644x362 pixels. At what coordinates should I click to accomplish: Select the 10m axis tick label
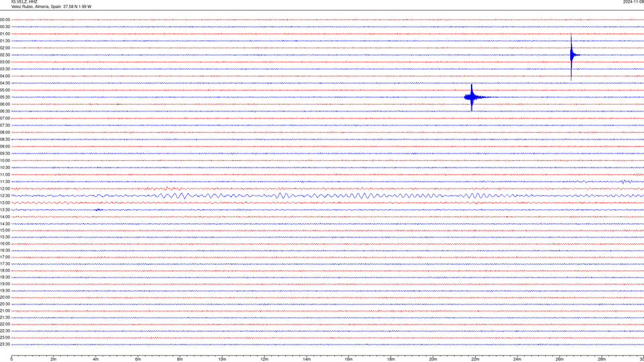(x=222, y=359)
